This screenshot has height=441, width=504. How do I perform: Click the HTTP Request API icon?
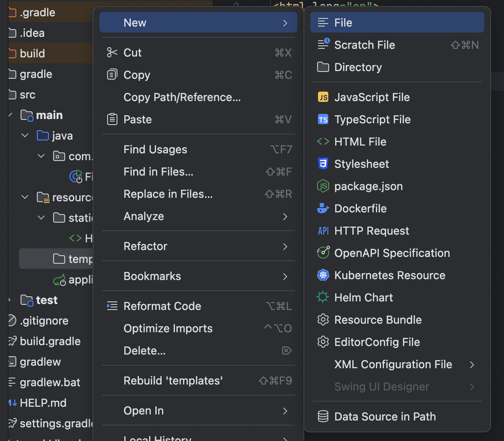(x=323, y=231)
